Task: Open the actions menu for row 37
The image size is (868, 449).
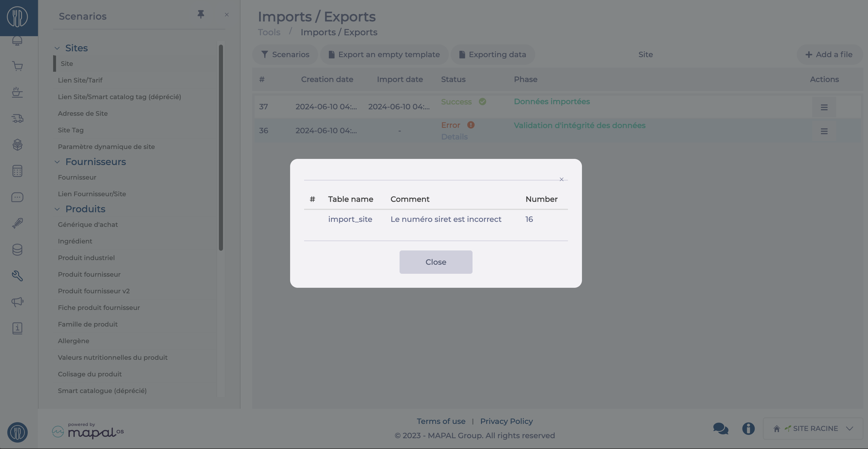Action: point(824,107)
